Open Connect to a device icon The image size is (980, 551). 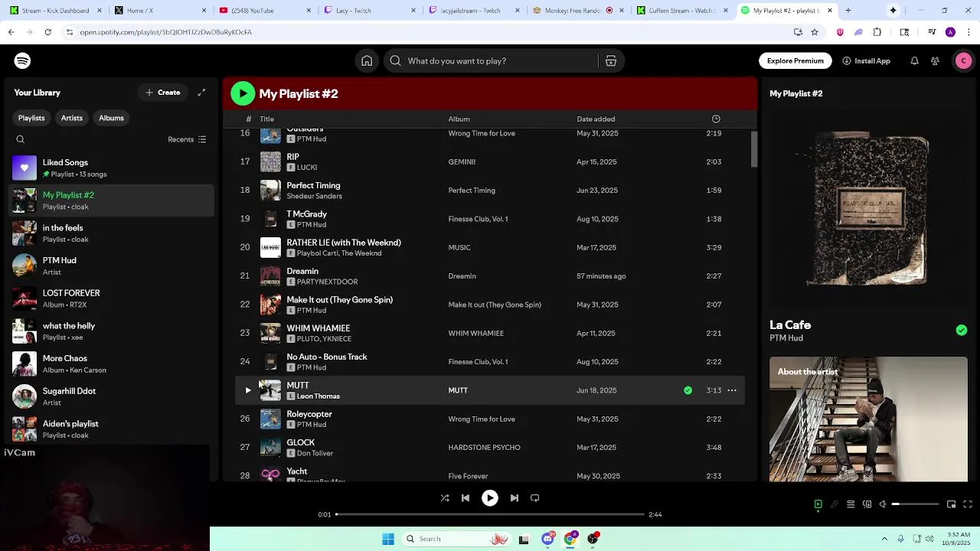pyautogui.click(x=867, y=504)
